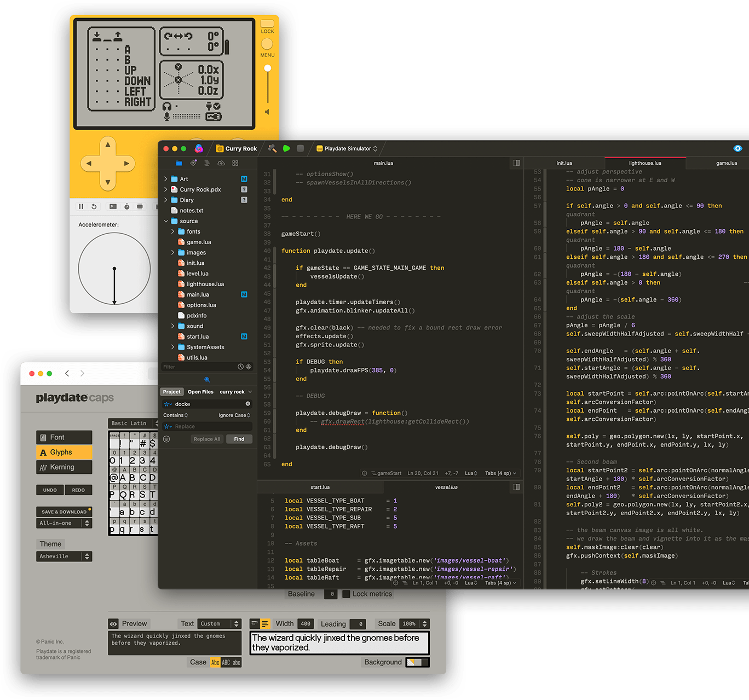Image resolution: width=749 pixels, height=700 pixels.
Task: Click the simulator D-pad down arrow
Action: point(108,182)
